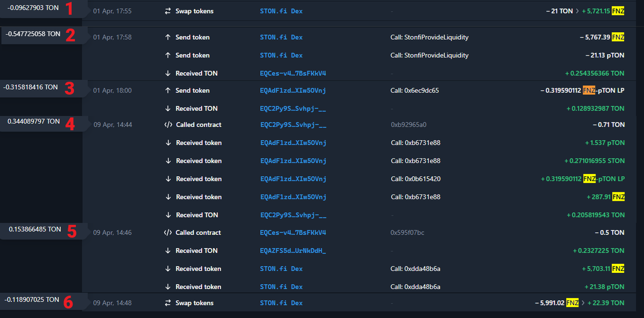
Task: Open address EQC2Py9S…Svhpj-__ for +0.128932987 TON
Action: 293,109
